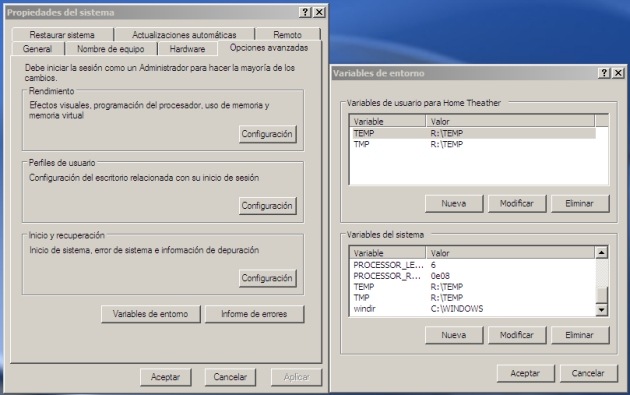Click help icon in Variables de entorno title bar
Screen dimensions: 630x395
pyautogui.click(x=604, y=73)
